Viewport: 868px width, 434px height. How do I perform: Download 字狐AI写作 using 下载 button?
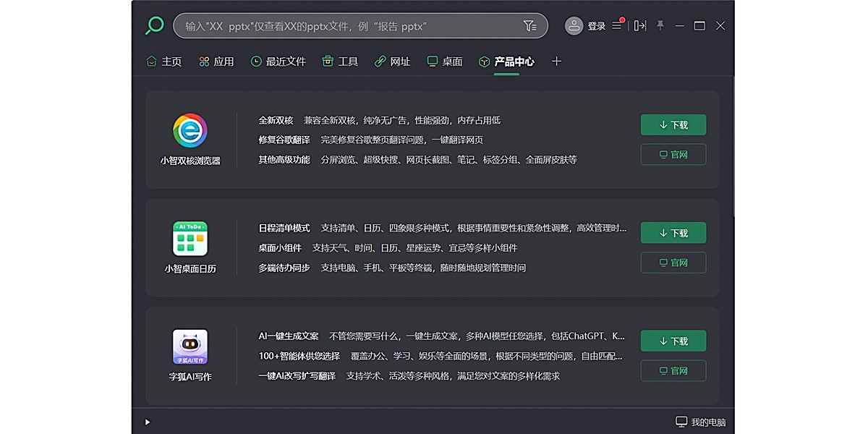coord(673,341)
